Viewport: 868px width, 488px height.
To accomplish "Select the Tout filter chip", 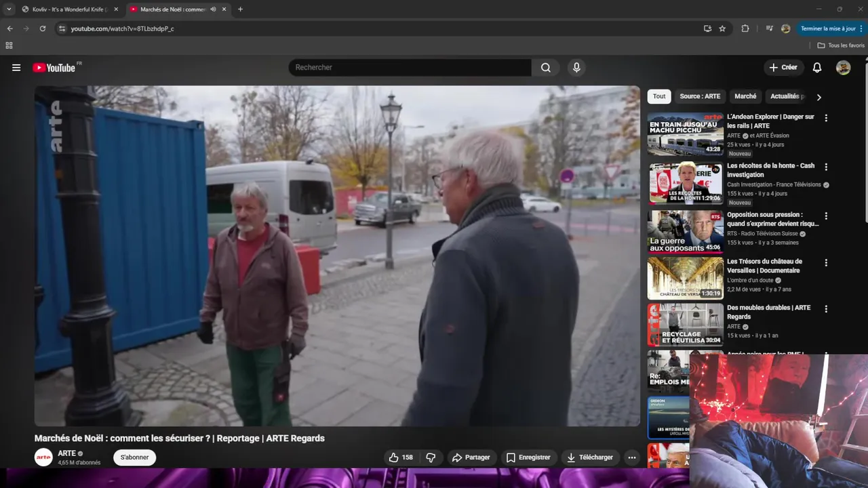I will (x=659, y=96).
